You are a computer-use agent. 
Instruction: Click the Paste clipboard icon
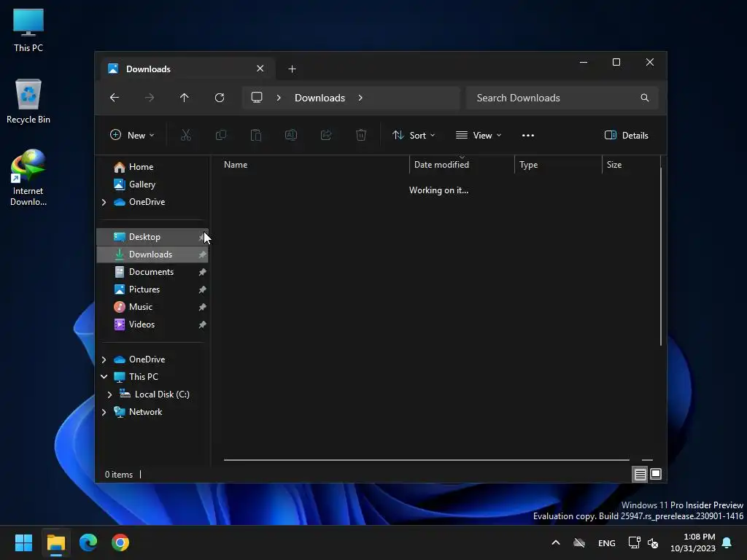coord(256,135)
